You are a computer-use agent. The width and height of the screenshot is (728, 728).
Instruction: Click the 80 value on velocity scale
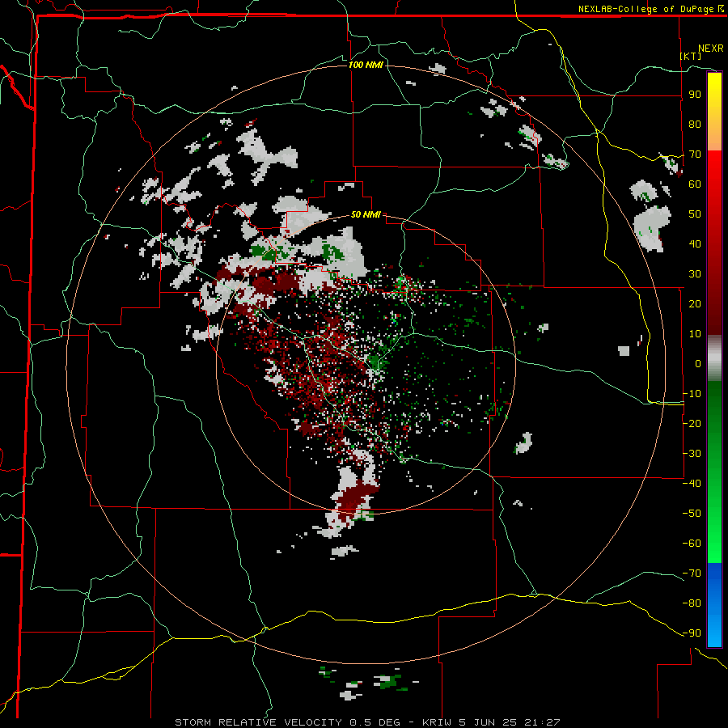[x=695, y=125]
